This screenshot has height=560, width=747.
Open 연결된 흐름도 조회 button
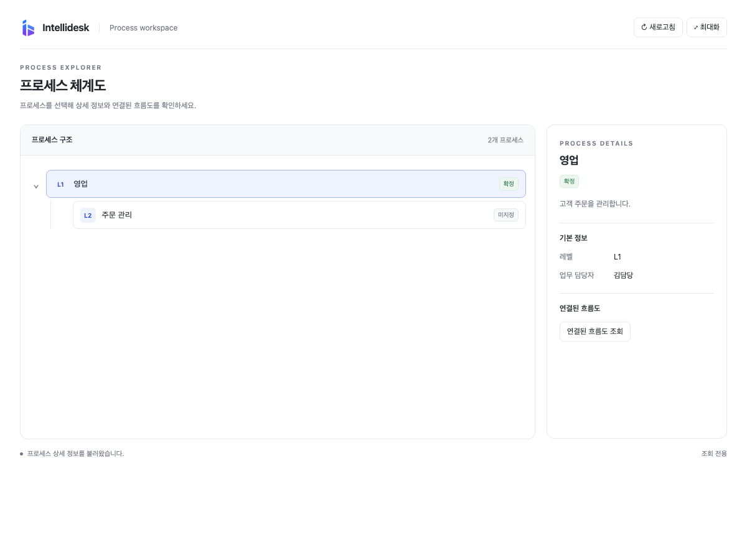(595, 332)
